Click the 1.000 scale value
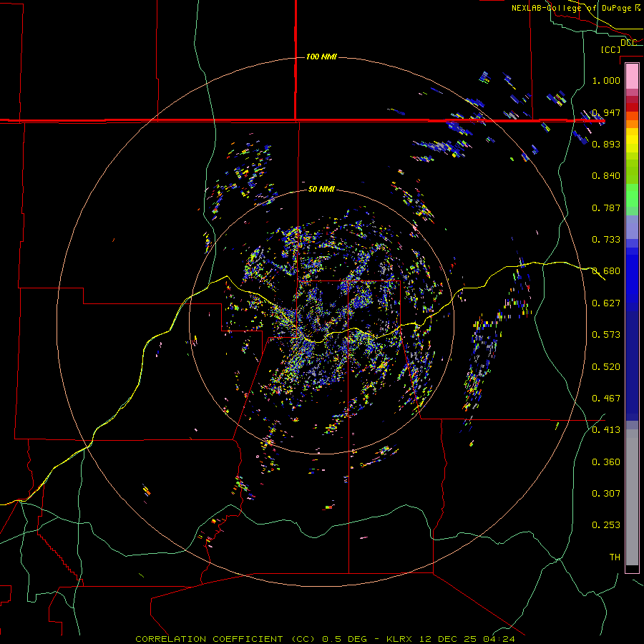 (x=606, y=80)
